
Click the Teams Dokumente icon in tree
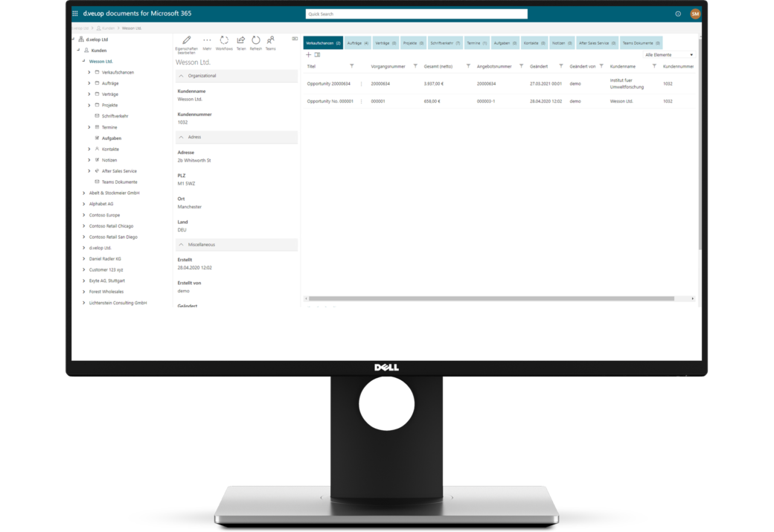[97, 182]
